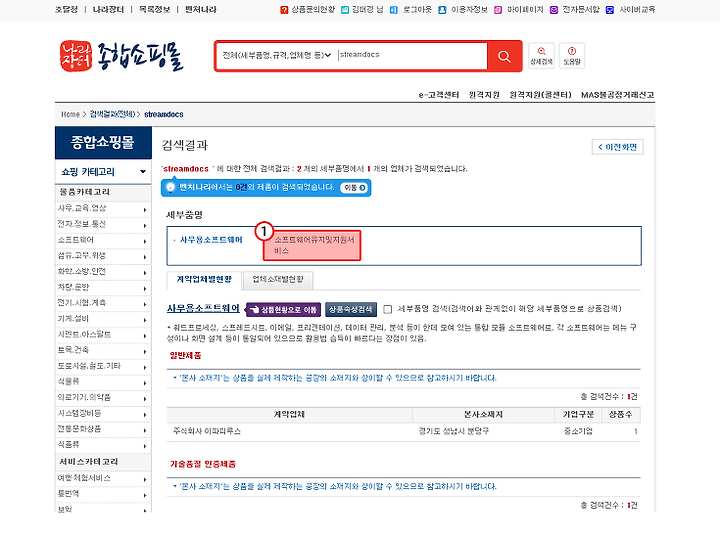The height and width of the screenshot is (537, 720).
Task: Click the user name icon beside 님
Action: pos(345,10)
